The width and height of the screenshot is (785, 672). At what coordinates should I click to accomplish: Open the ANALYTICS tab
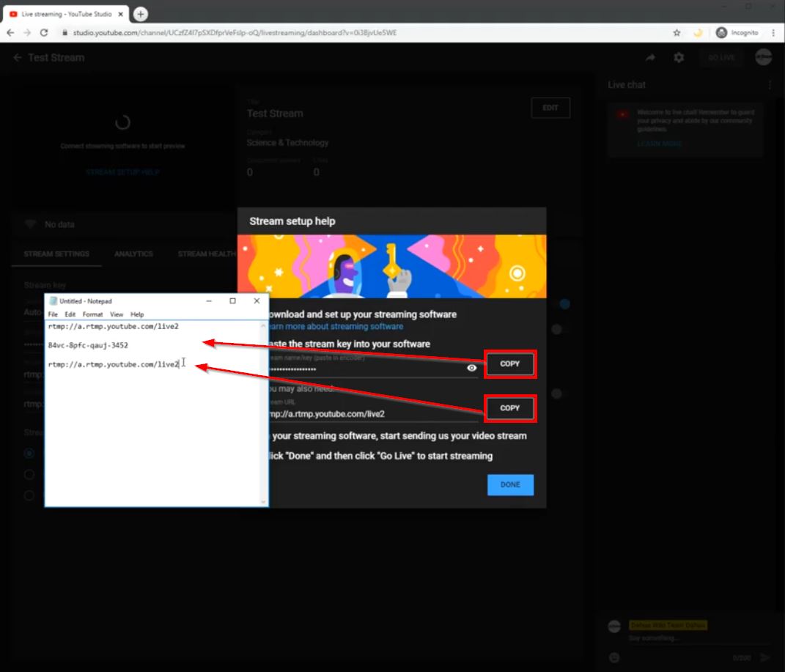coord(133,254)
